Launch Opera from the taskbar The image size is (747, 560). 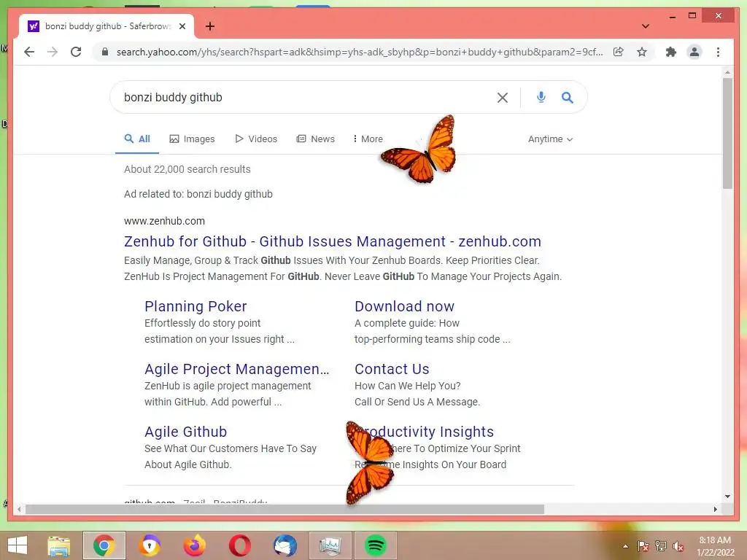tap(240, 545)
